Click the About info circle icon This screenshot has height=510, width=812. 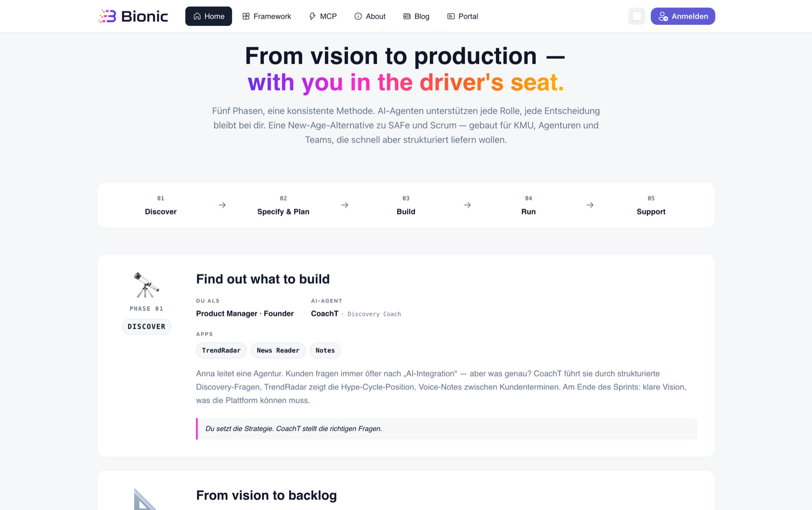tap(358, 16)
